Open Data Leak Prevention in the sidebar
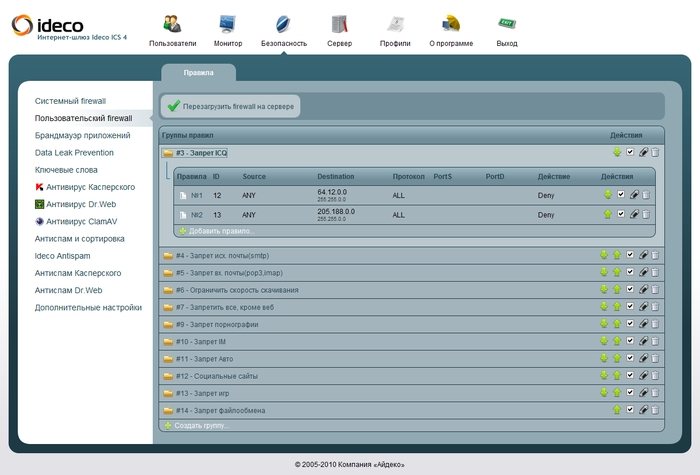Viewport: 700px width, 475px height. [74, 153]
